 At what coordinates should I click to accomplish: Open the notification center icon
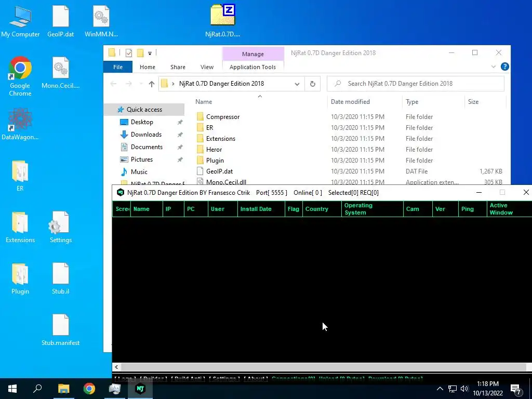pyautogui.click(x=516, y=389)
